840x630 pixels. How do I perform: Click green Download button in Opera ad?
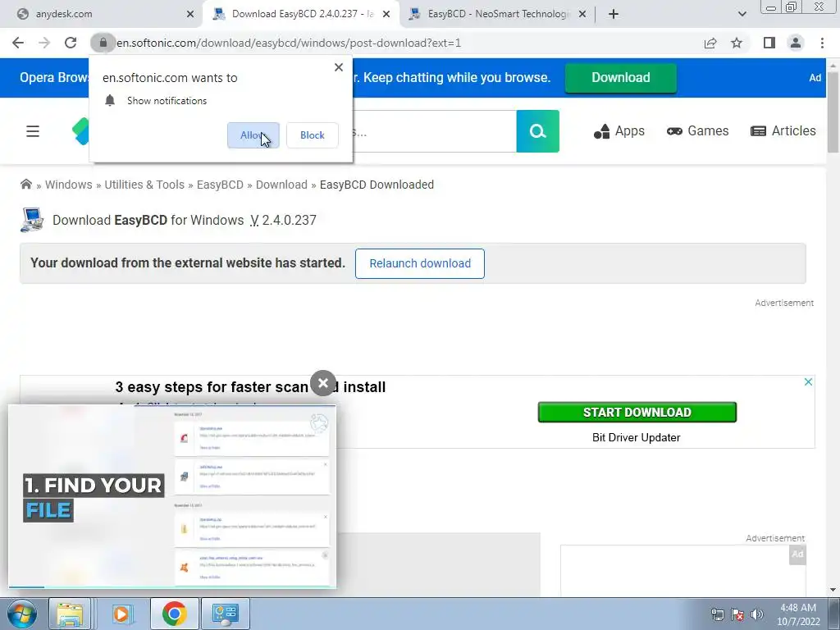tap(621, 78)
